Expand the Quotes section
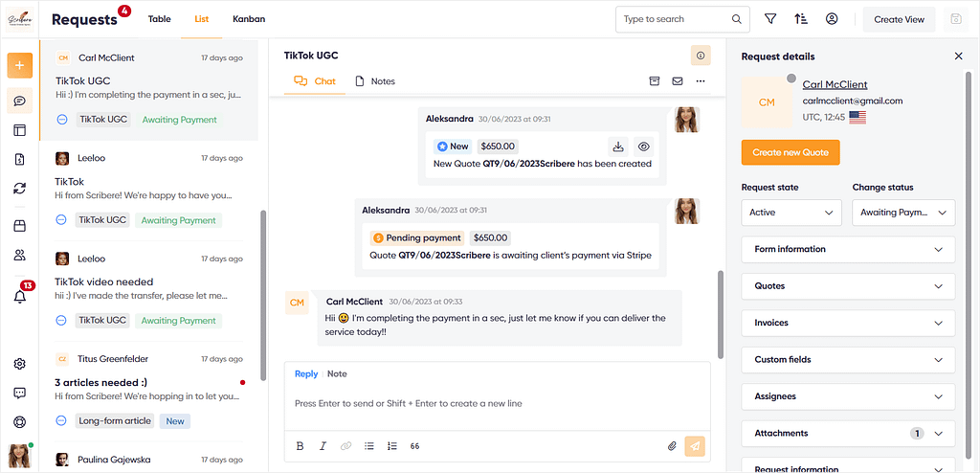This screenshot has height=473, width=980. click(848, 286)
